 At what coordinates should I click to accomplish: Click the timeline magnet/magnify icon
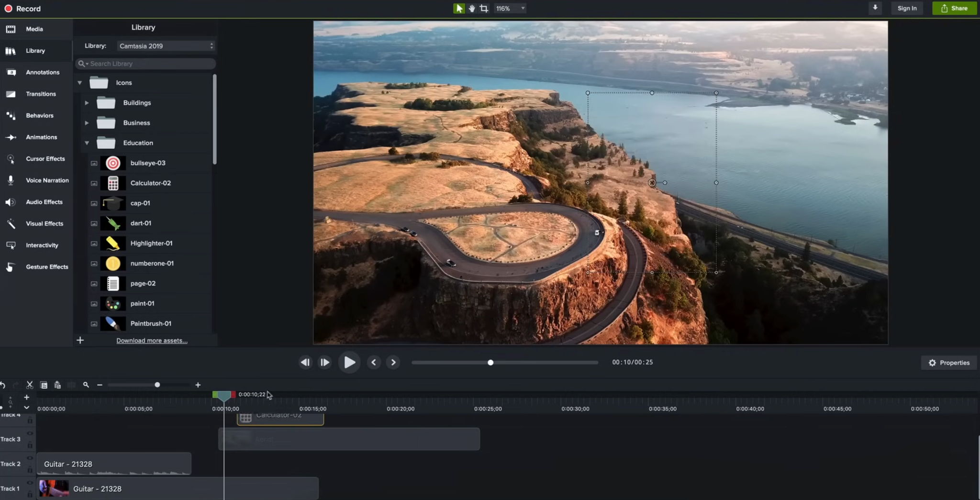[x=86, y=384]
